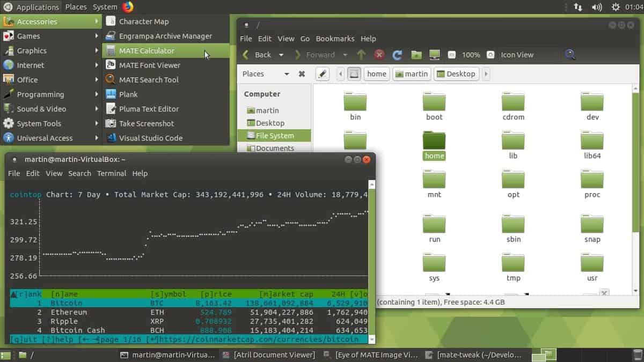Zoom out in file manager
644x362 pixels.
[x=452, y=55]
